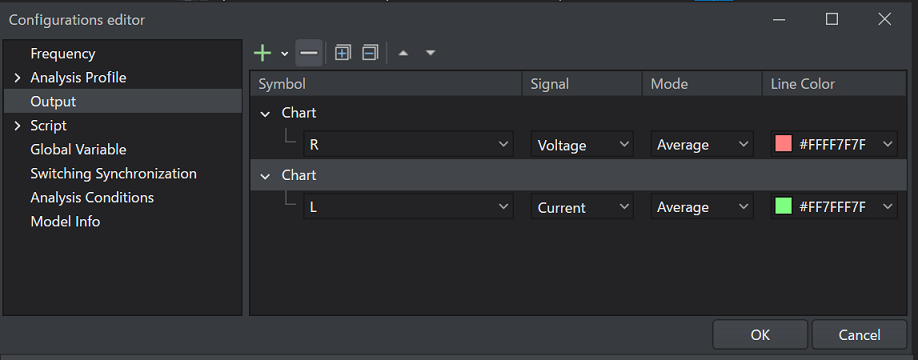Open Analysis Conditions settings
Viewport: 918px width, 360px height.
92,198
